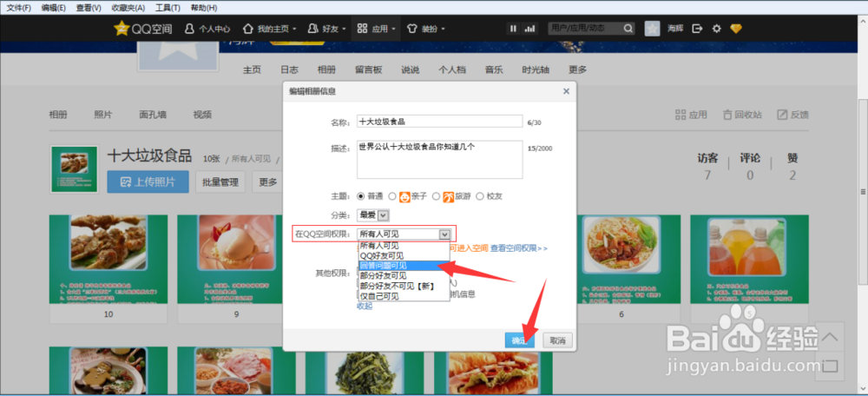Open the 分类 最爱 dropdown

coord(373,214)
